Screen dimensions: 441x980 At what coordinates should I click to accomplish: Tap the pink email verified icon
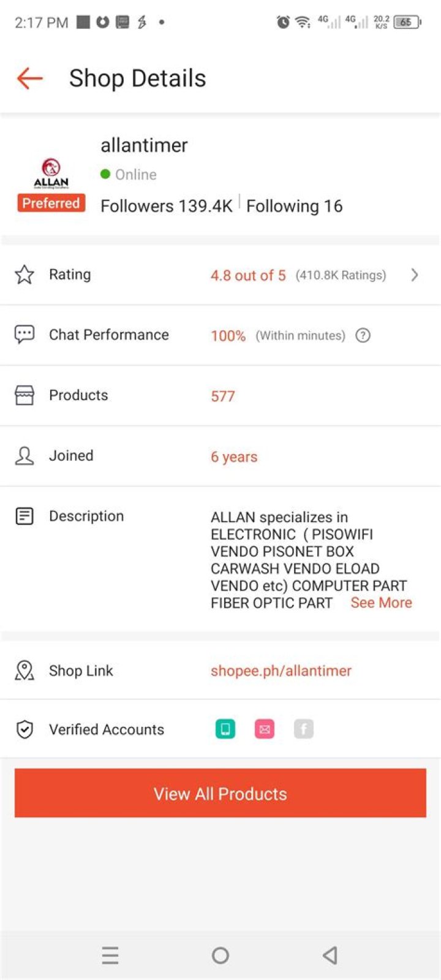[x=265, y=729]
